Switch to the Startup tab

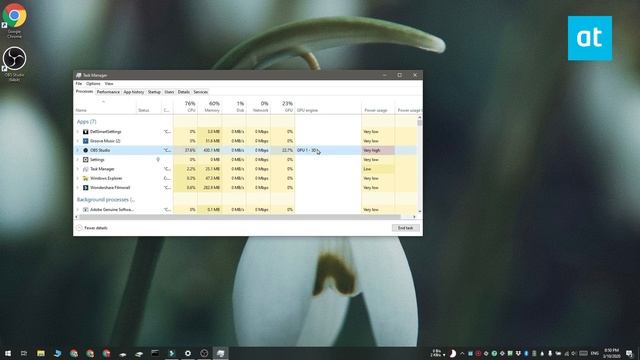[154, 92]
